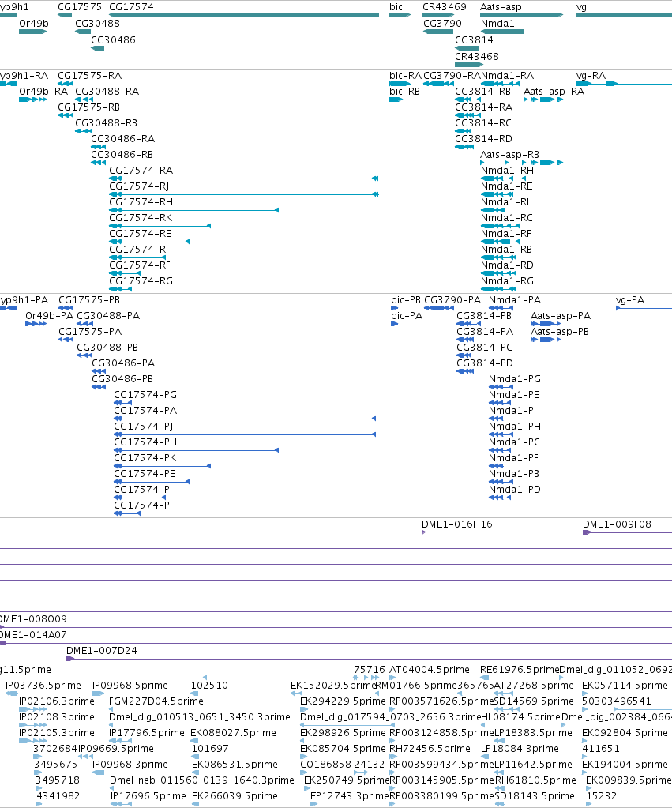Select transcript Nmda1-RG
The height and width of the screenshot is (808, 672).
click(x=498, y=289)
